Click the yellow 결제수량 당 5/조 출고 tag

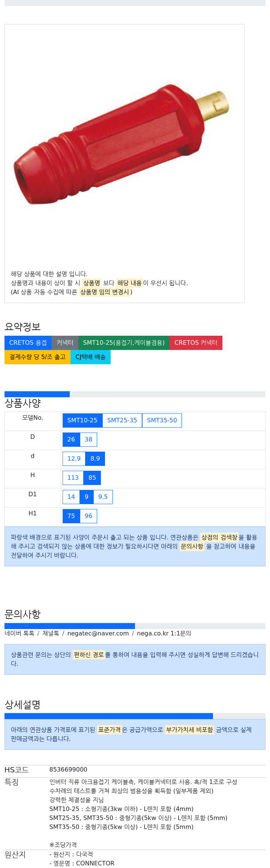[x=37, y=357]
